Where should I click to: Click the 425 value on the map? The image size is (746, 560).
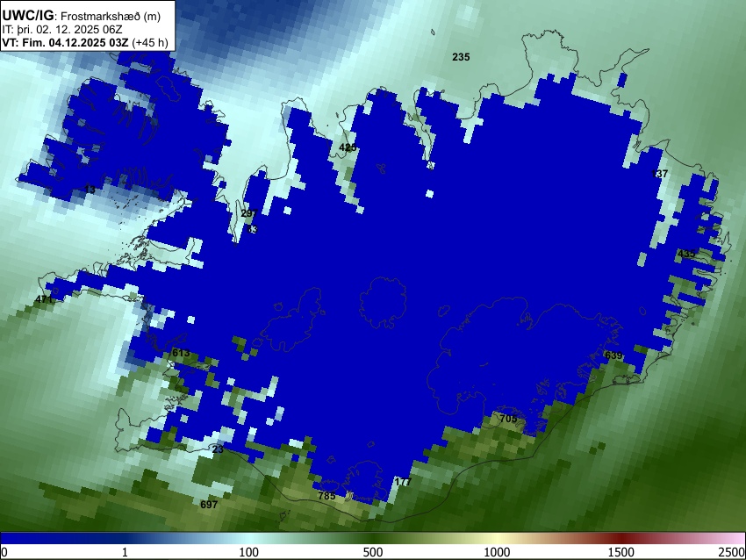point(348,147)
